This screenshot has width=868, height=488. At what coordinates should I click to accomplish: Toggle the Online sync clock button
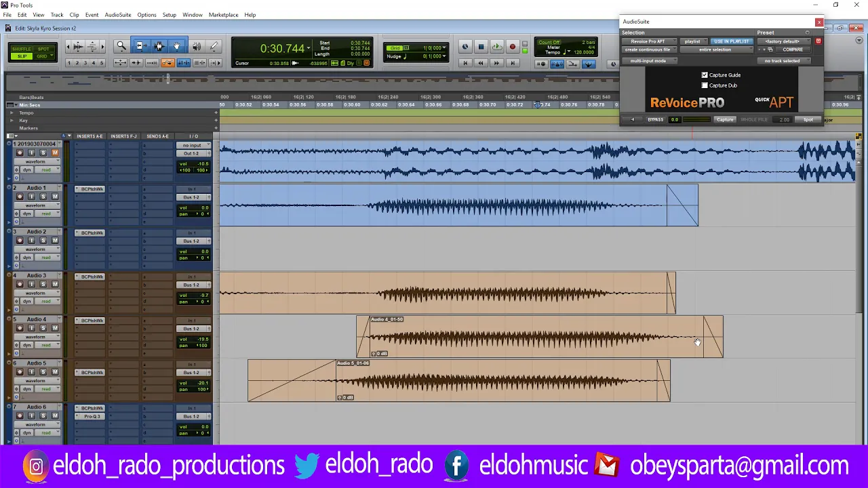tap(465, 47)
